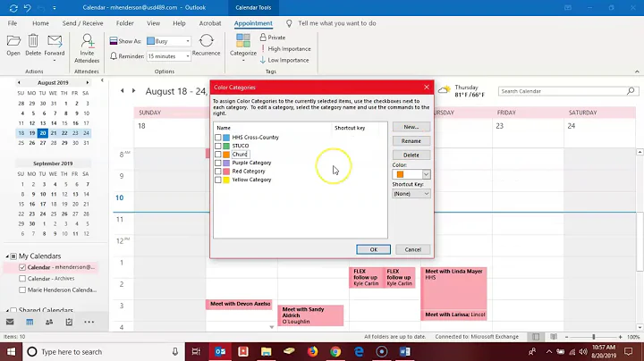Viewport: 644px width, 361px height.
Task: Click the Send/Receive sync icon in the title bar
Action: (13, 8)
